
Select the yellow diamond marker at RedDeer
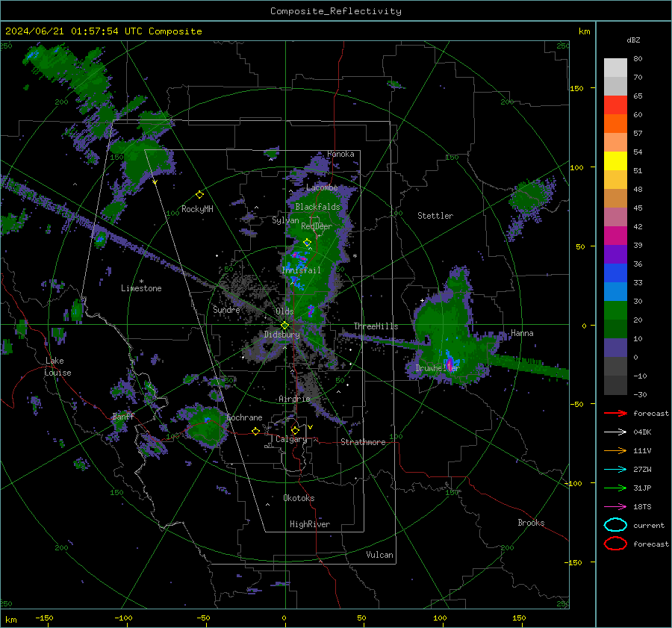point(307,243)
